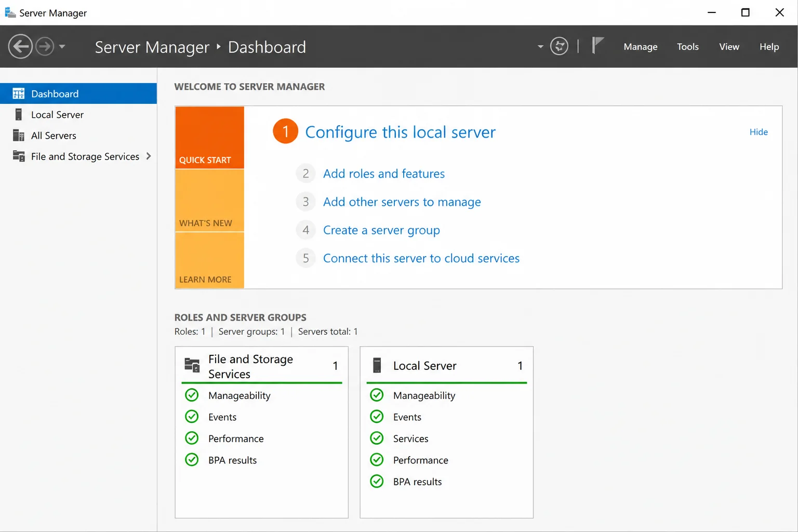Open the navigation history dropdown arrow
The width and height of the screenshot is (798, 532).
coord(62,47)
